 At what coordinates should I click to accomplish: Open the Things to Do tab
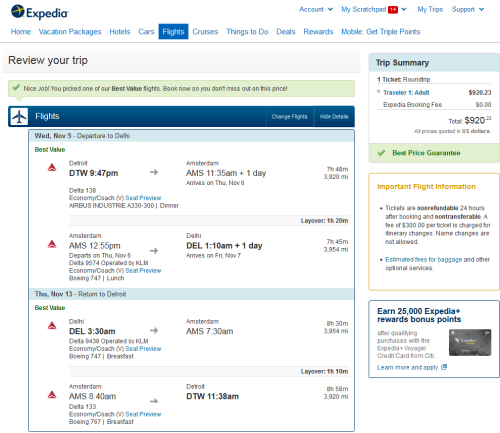(x=247, y=32)
